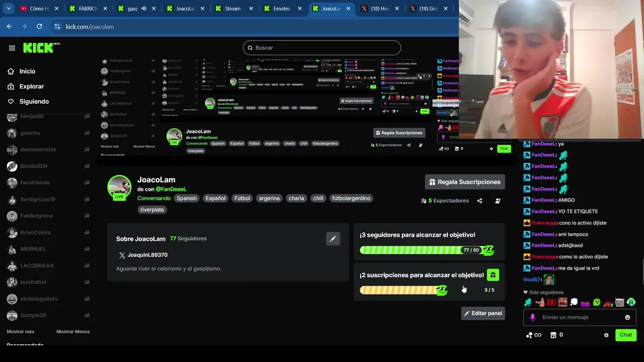
Task: Click Regala Suscripciones button
Action: (x=465, y=182)
